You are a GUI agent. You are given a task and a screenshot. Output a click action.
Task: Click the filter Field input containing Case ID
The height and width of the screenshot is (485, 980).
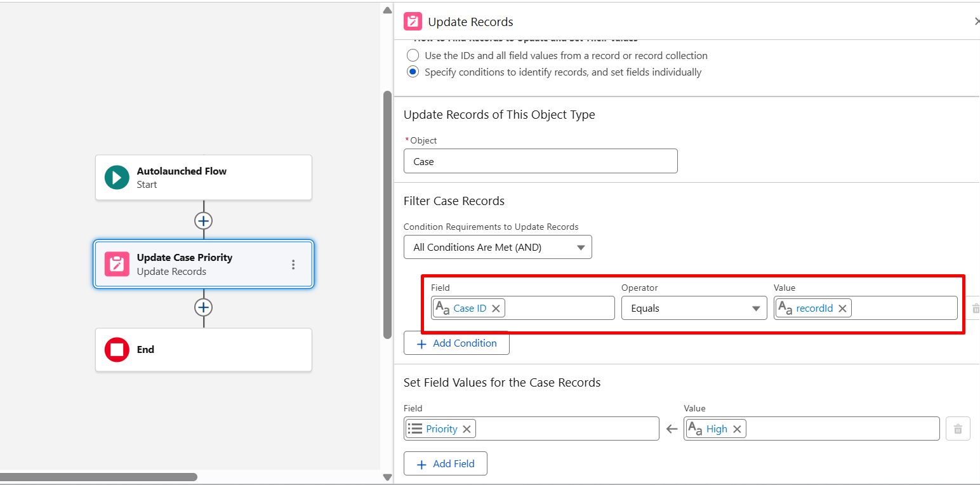tap(523, 308)
